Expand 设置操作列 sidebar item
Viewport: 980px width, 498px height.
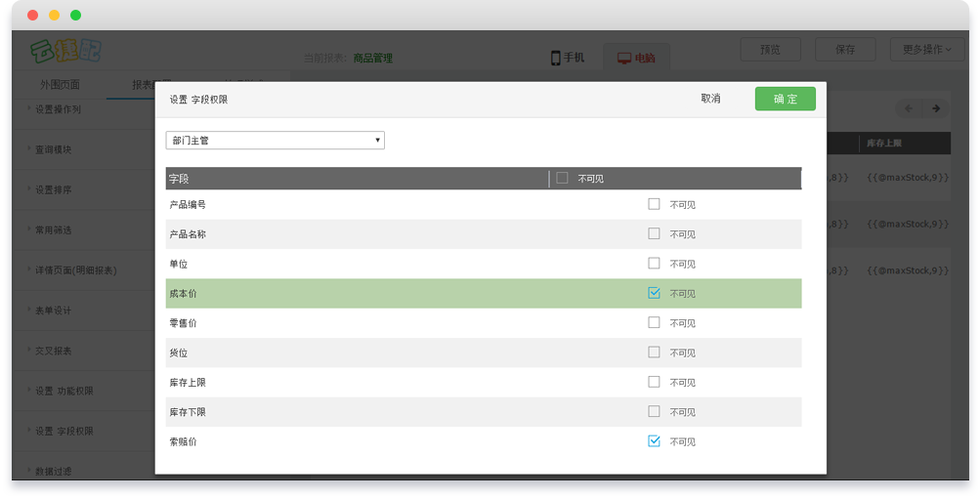coord(59,109)
